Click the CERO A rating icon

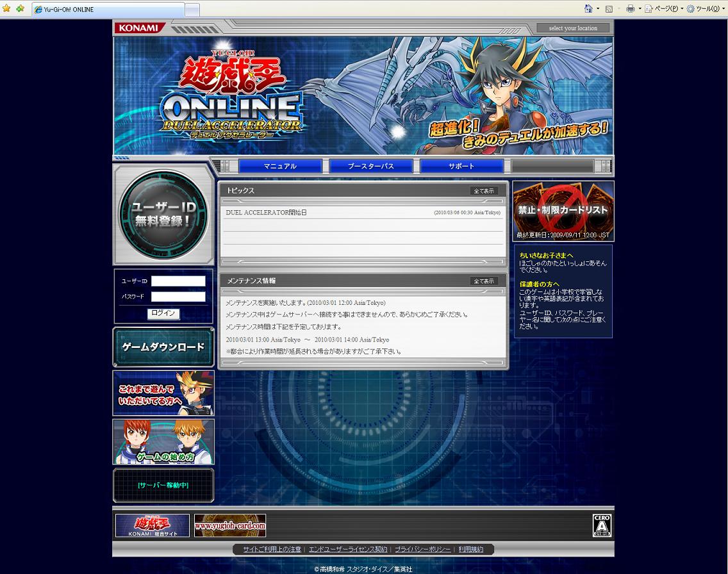click(602, 525)
